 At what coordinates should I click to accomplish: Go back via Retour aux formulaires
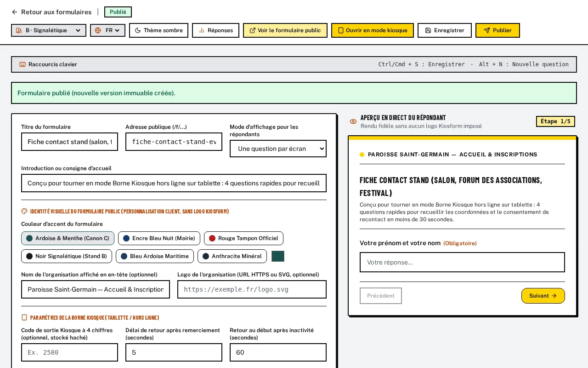51,12
